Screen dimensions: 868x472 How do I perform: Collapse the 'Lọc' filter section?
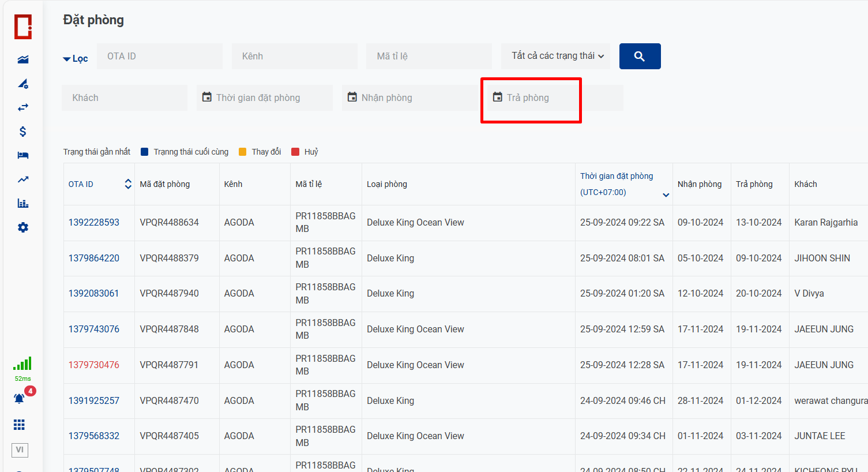click(x=76, y=59)
